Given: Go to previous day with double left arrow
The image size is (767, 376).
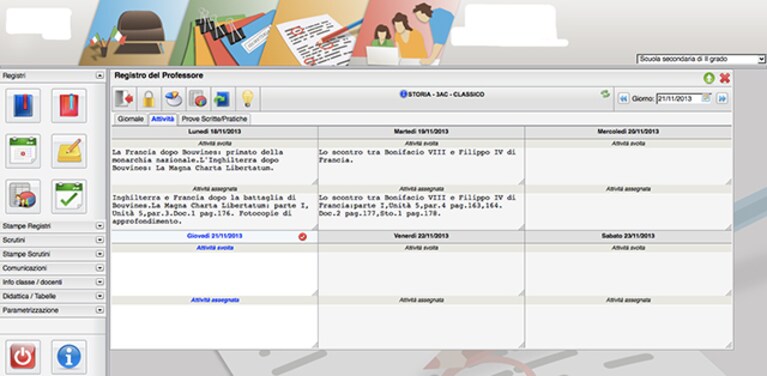Looking at the screenshot, I should pos(623,99).
